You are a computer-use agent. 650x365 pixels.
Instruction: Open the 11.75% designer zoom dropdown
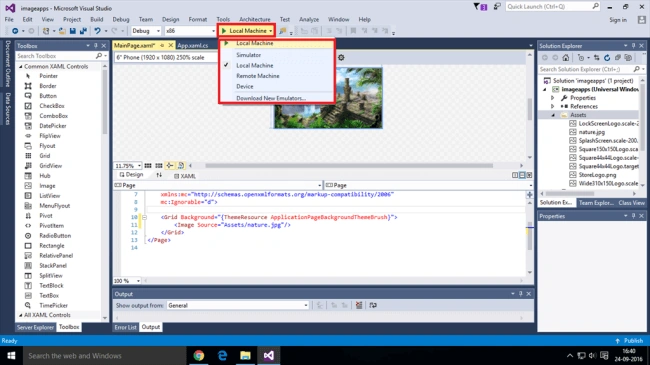(128, 165)
